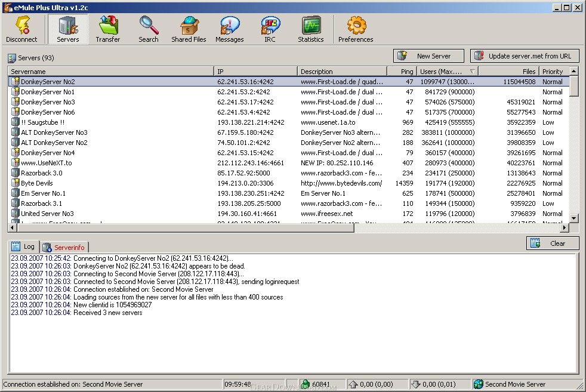This screenshot has height=392, width=586.
Task: Click the 'appears to be dead' log line
Action: coord(128,266)
